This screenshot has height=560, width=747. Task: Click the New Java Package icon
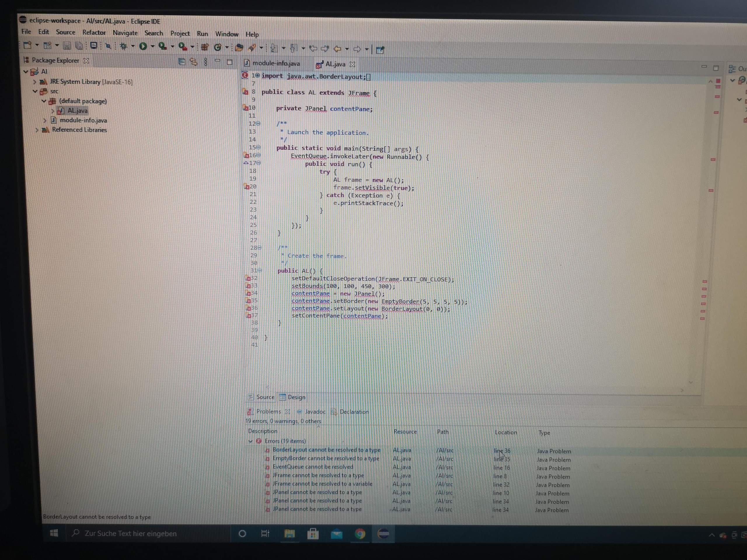tap(205, 47)
